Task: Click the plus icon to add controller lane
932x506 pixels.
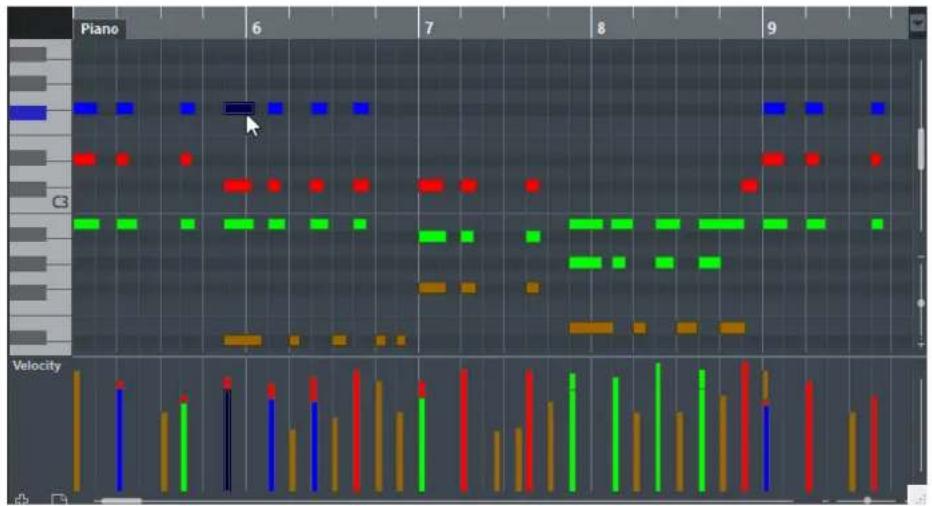Action: coord(21,499)
